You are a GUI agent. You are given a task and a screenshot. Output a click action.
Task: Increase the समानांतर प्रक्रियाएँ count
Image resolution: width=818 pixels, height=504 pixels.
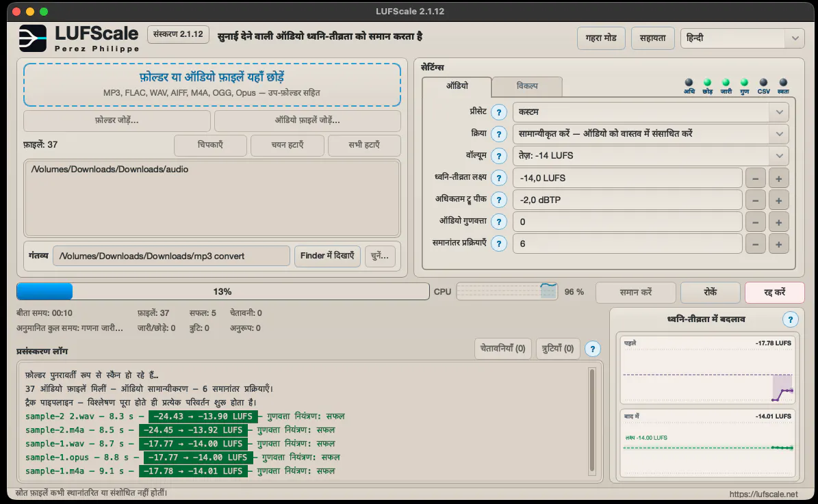coord(778,244)
